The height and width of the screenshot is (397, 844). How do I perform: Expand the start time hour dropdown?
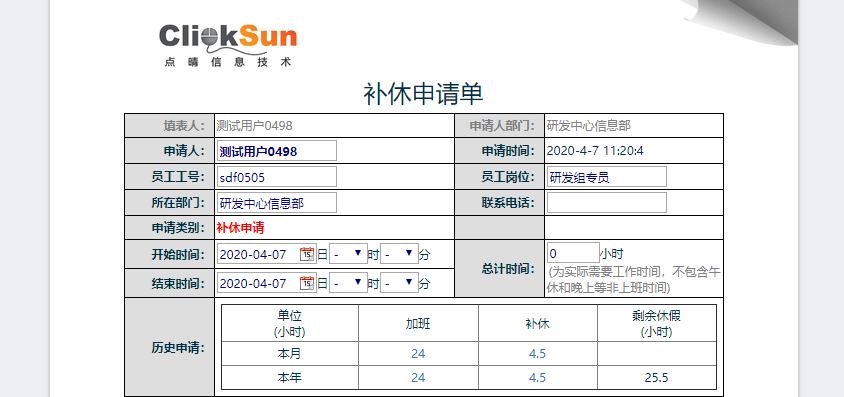(348, 253)
